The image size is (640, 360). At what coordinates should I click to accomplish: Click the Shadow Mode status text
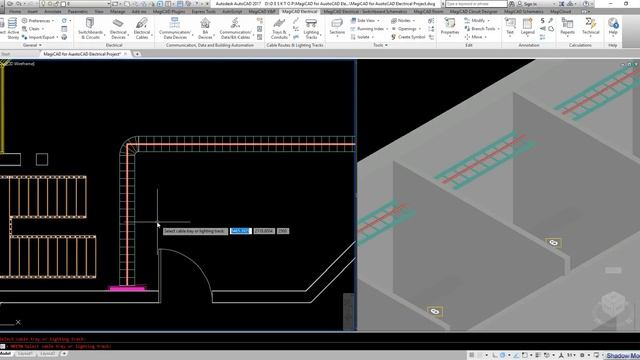(x=623, y=356)
